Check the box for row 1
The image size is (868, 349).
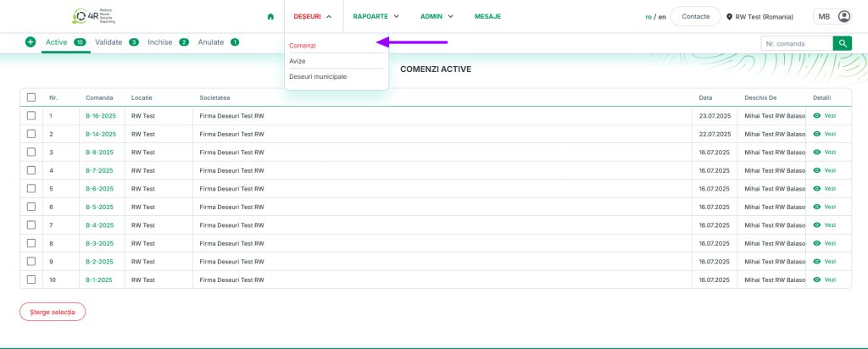click(x=31, y=115)
